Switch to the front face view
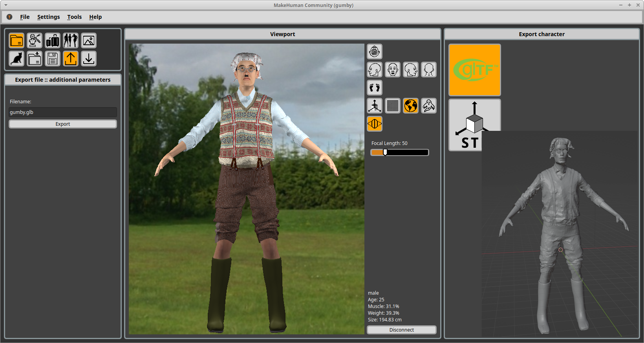 pos(393,70)
